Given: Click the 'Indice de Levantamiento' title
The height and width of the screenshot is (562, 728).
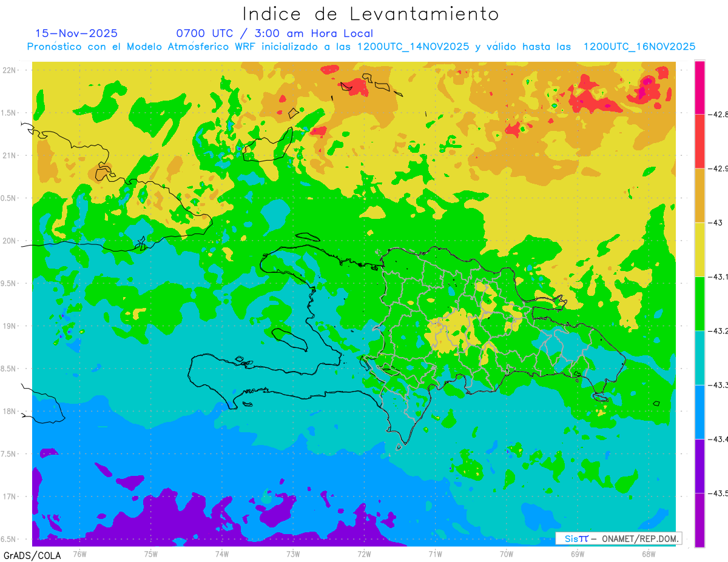Looking at the screenshot, I should point(371,13).
